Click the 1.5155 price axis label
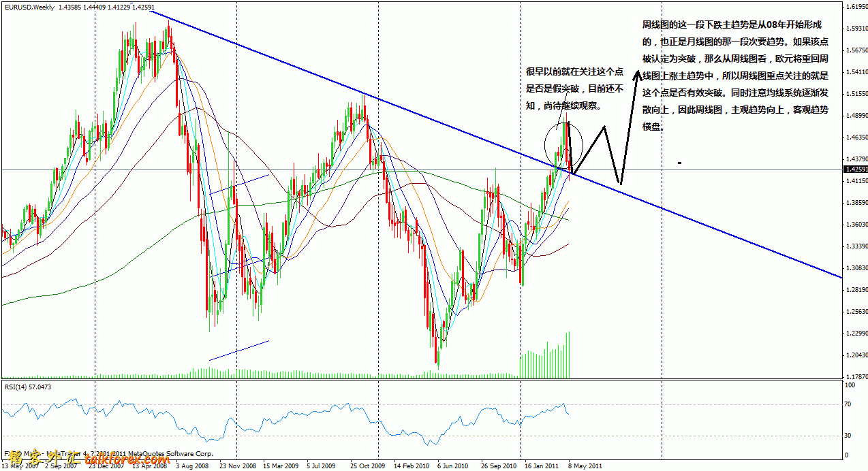The height and width of the screenshot is (471, 868). (856, 94)
